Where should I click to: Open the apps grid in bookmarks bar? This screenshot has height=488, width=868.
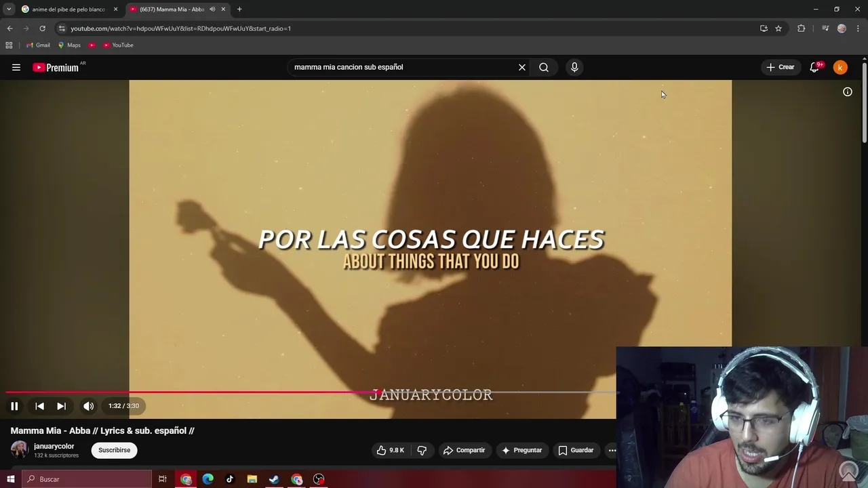(9, 45)
